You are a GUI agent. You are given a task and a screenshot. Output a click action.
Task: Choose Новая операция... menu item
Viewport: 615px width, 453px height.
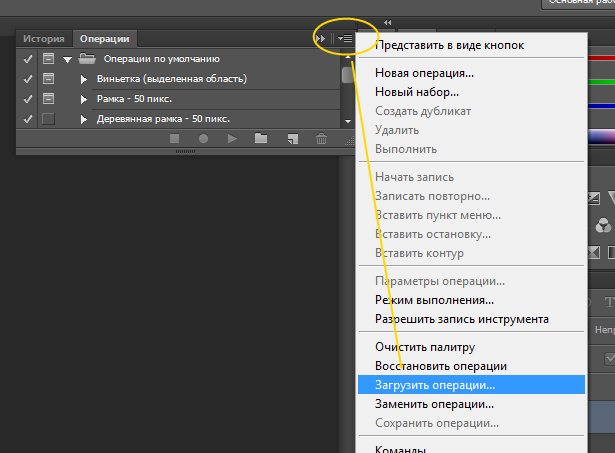(471, 73)
